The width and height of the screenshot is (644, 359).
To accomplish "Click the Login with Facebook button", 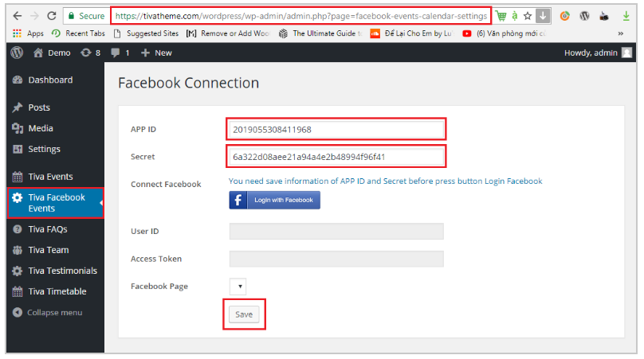I will pos(274,201).
